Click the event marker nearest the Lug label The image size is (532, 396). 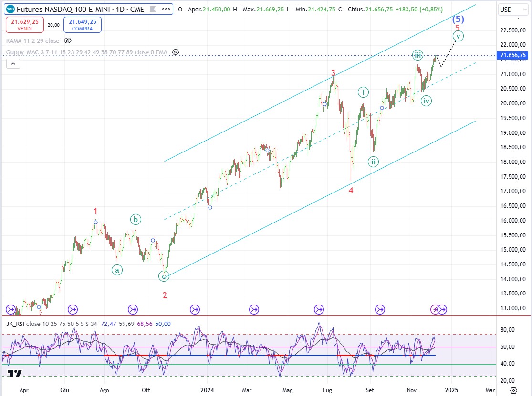point(319,309)
